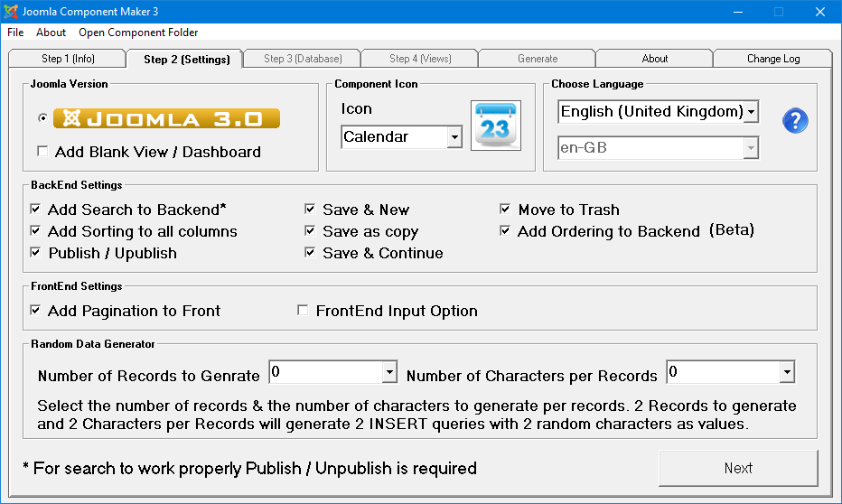
Task: Click the 'FrontEnd Settings' group label
Action: click(x=76, y=286)
